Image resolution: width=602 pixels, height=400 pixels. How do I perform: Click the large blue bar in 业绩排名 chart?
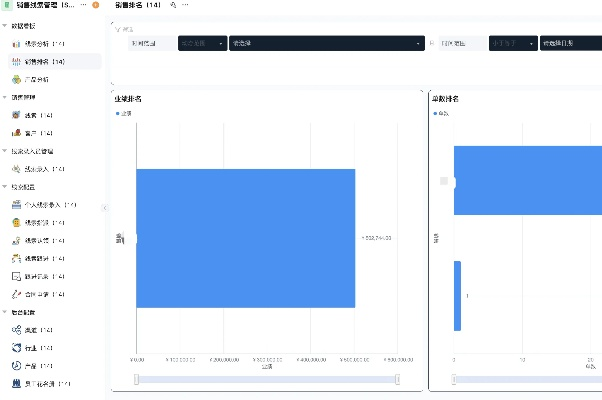tap(245, 238)
